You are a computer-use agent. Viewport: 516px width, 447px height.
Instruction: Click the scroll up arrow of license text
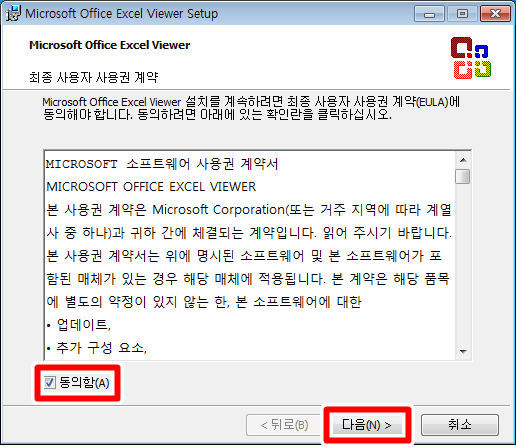point(463,160)
